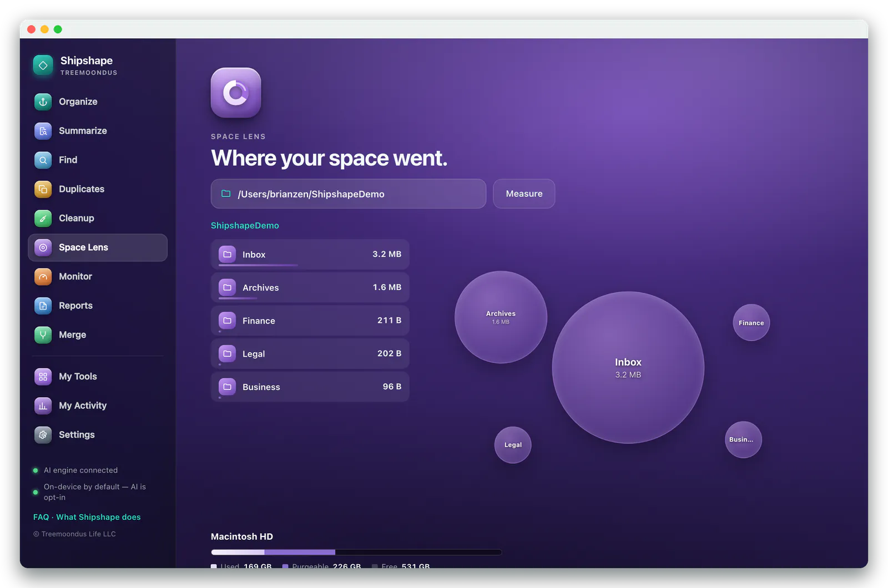The width and height of the screenshot is (888, 588).
Task: Click the green zoom window button
Action: tap(58, 29)
